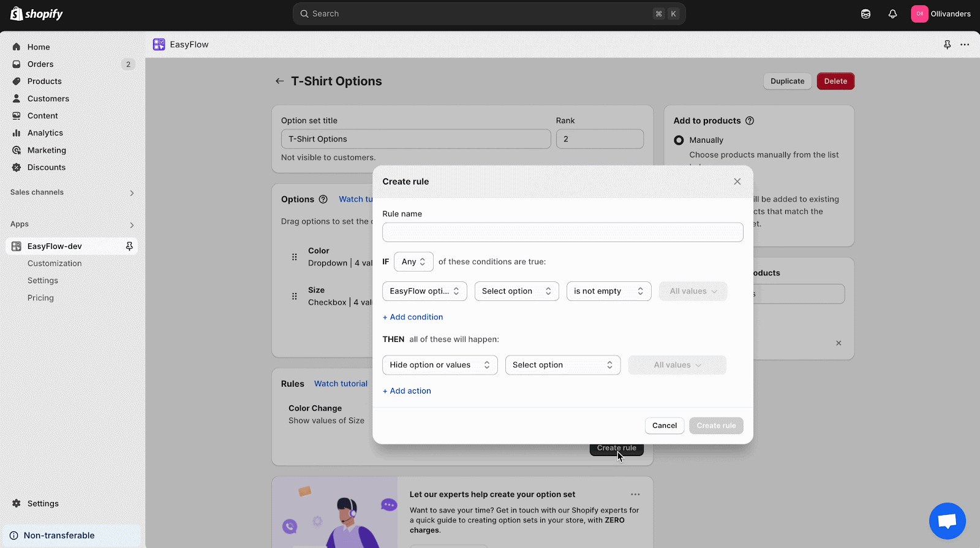Click Non-transferable info badge
The image size is (980, 548).
[72, 535]
